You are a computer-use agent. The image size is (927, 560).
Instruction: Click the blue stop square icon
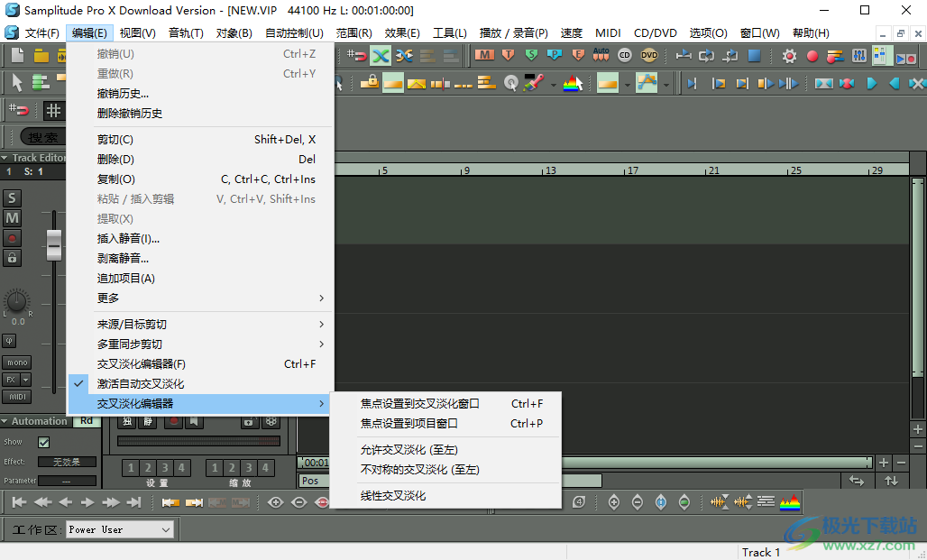click(x=754, y=56)
